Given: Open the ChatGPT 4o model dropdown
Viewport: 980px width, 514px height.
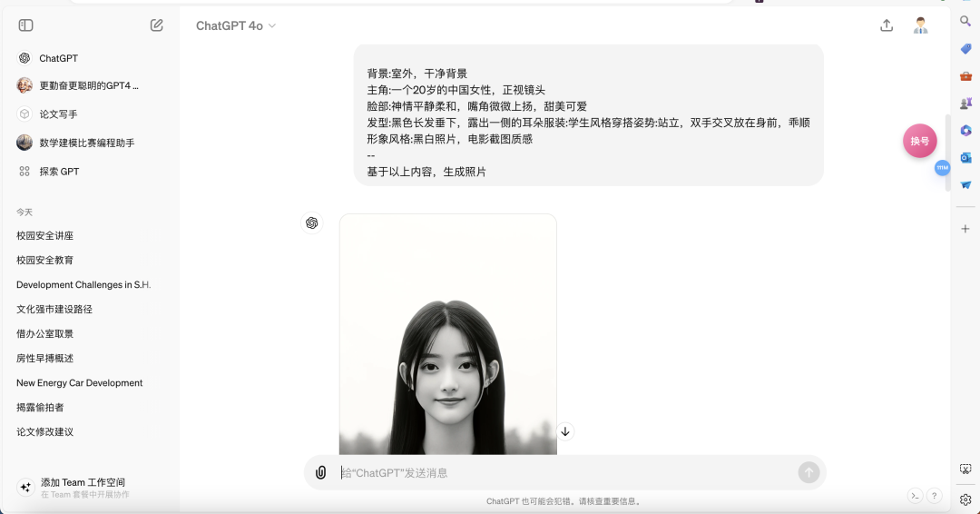Looking at the screenshot, I should click(236, 25).
